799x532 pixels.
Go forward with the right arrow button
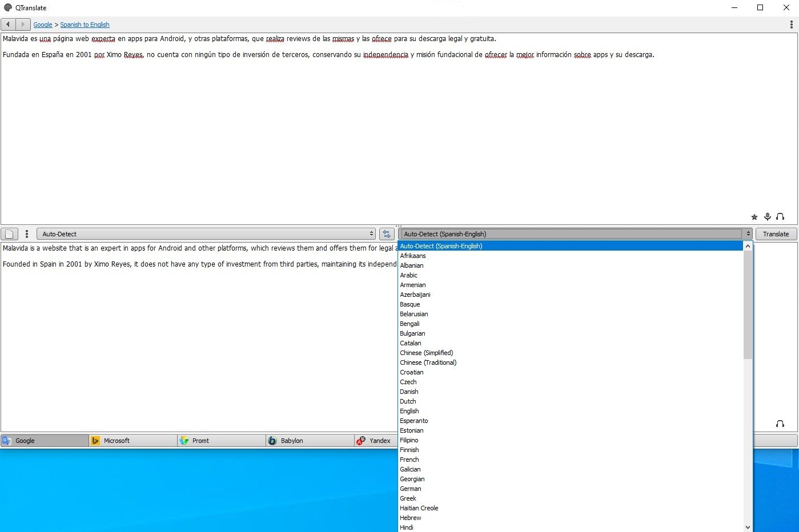click(23, 25)
